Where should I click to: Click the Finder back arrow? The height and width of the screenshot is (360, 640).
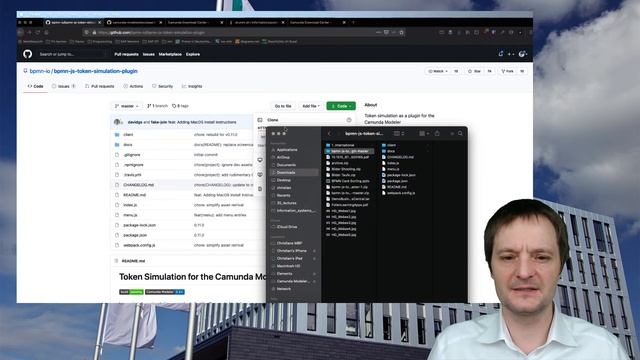pyautogui.click(x=329, y=133)
